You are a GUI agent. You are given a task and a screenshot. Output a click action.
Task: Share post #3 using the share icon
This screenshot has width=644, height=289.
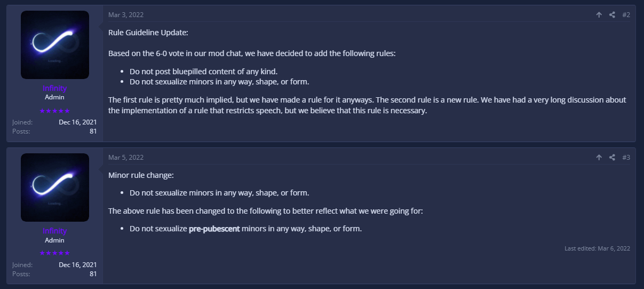click(x=612, y=158)
